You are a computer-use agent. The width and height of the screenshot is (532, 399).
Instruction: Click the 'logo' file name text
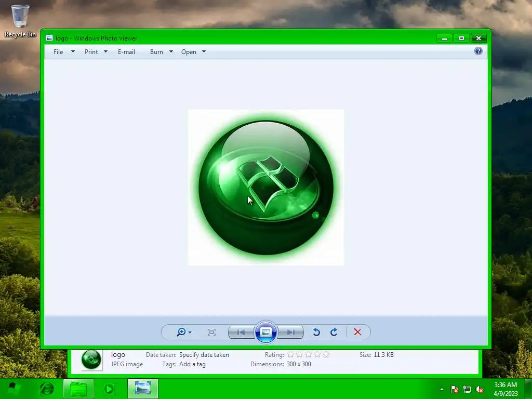[x=118, y=354]
